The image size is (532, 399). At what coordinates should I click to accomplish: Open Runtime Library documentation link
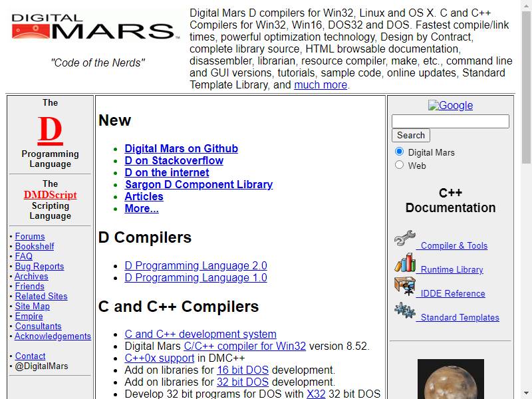(x=452, y=270)
